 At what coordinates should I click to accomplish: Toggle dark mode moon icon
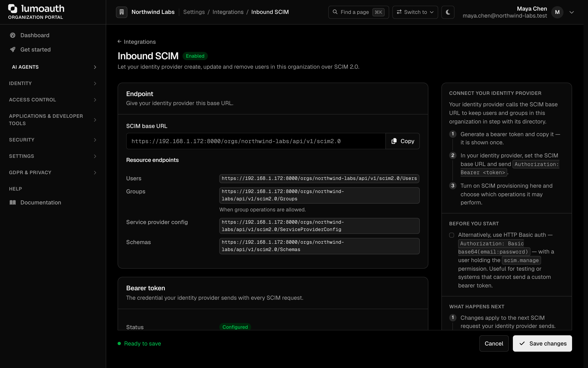(448, 12)
